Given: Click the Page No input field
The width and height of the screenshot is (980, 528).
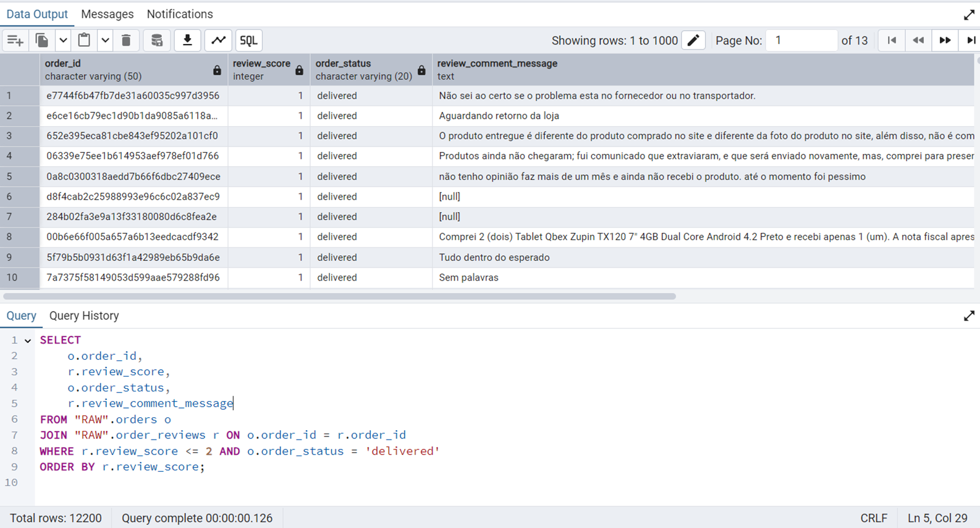Looking at the screenshot, I should pos(801,41).
